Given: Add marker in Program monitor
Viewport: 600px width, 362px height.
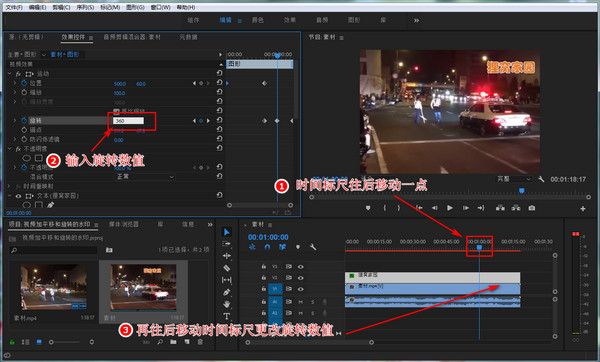Looking at the screenshot, I should [368, 208].
